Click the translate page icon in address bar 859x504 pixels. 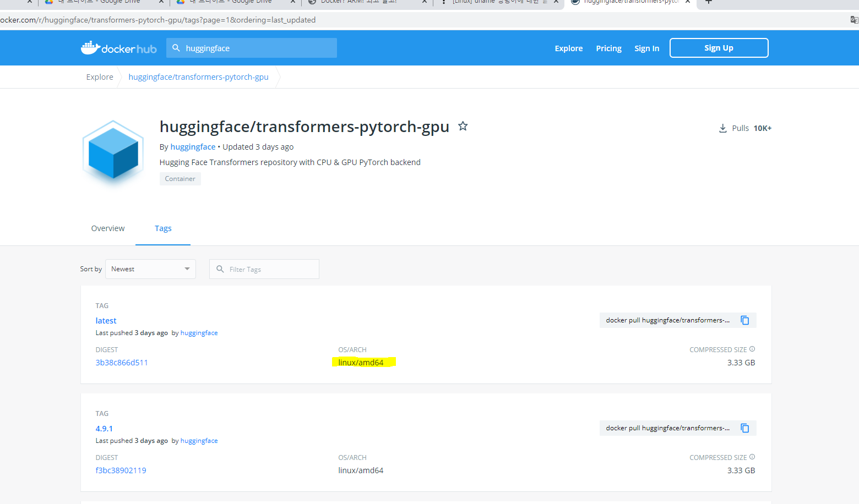coord(854,20)
